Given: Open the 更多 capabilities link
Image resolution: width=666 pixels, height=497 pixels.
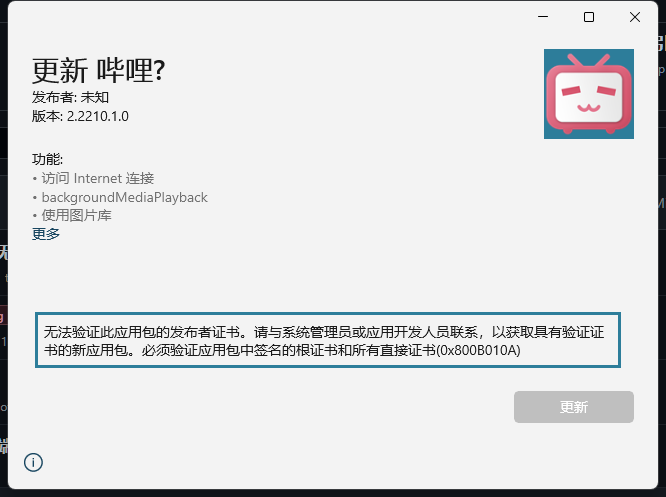Looking at the screenshot, I should click(46, 234).
